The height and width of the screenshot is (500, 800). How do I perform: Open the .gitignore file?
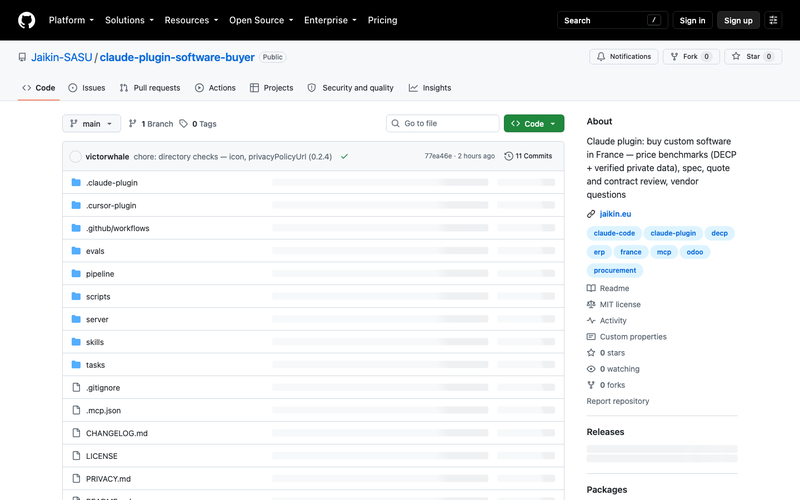[x=103, y=388]
